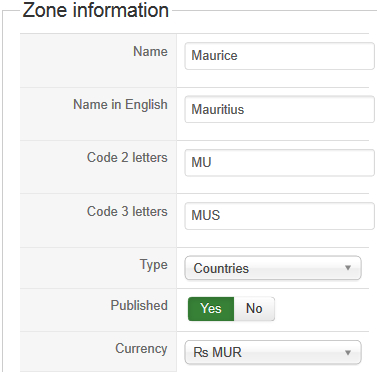Click the arrow on the Rs MUR dropdown

click(x=348, y=352)
